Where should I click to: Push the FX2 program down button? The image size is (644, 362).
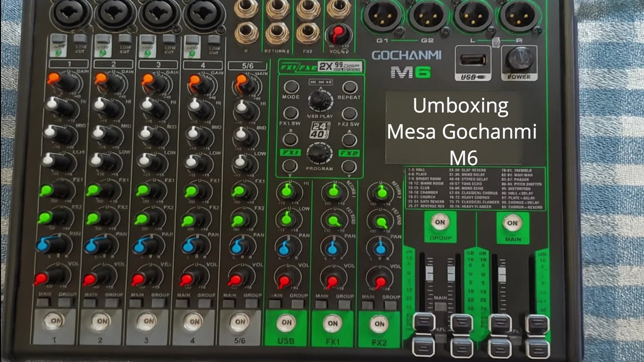click(x=349, y=166)
